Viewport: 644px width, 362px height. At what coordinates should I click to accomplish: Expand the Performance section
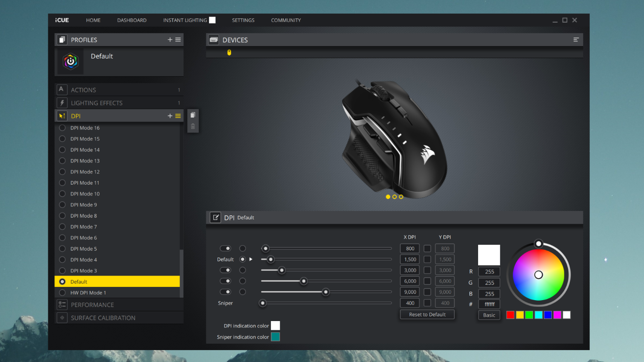119,305
